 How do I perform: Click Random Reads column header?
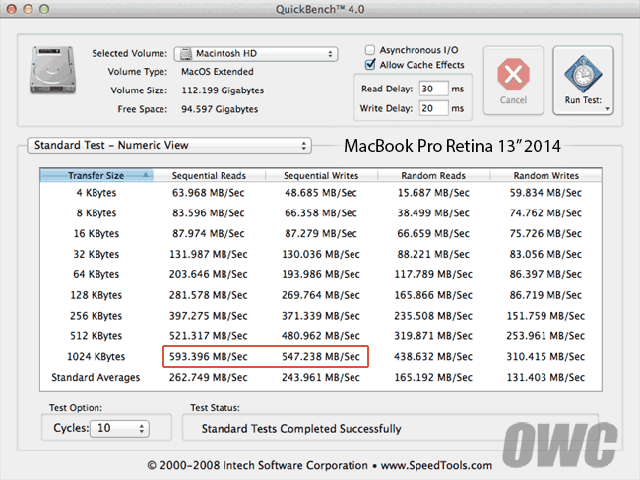(433, 176)
